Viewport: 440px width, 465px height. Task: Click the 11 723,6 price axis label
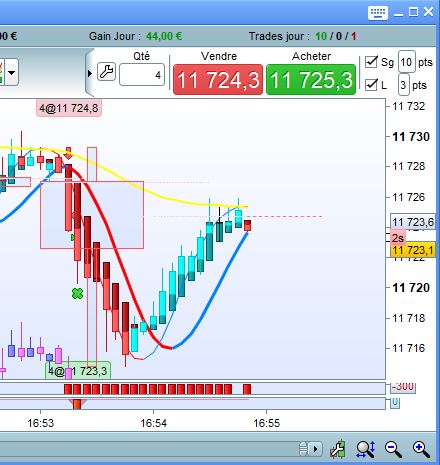(413, 222)
